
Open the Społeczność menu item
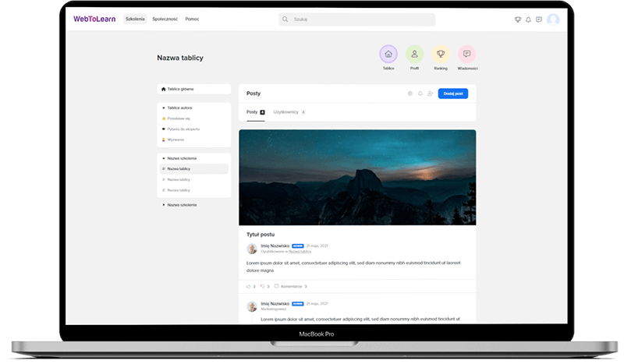pyautogui.click(x=165, y=19)
